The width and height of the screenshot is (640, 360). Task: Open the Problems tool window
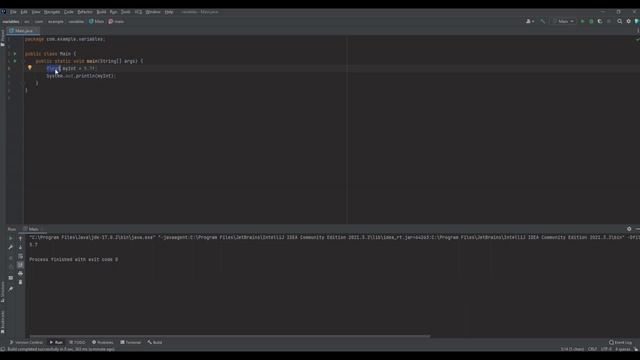(102, 342)
